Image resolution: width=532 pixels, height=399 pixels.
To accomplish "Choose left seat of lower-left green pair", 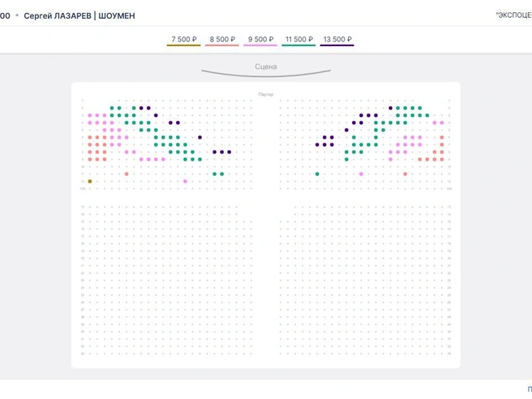I will click(x=214, y=174).
